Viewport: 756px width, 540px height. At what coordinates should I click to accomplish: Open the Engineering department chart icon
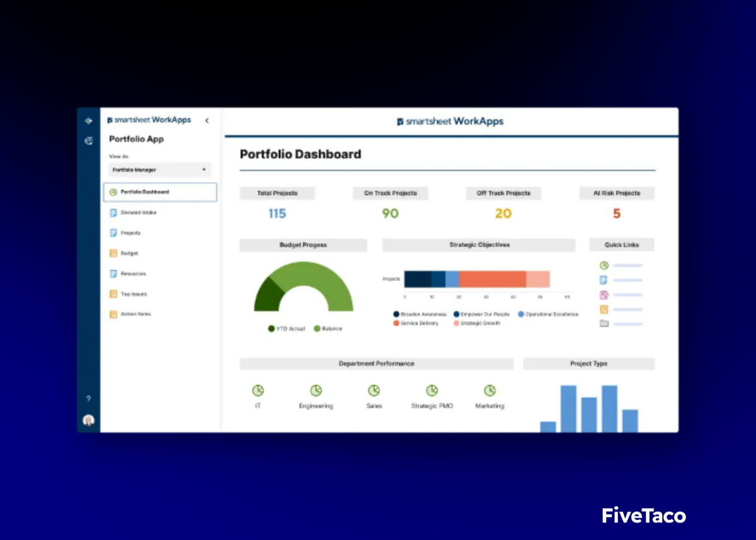(316, 391)
